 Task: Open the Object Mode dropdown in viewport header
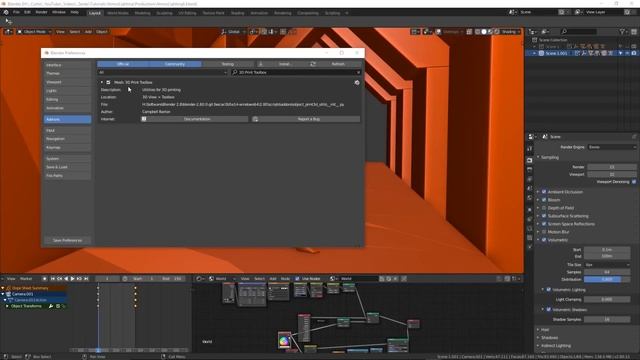tap(34, 31)
